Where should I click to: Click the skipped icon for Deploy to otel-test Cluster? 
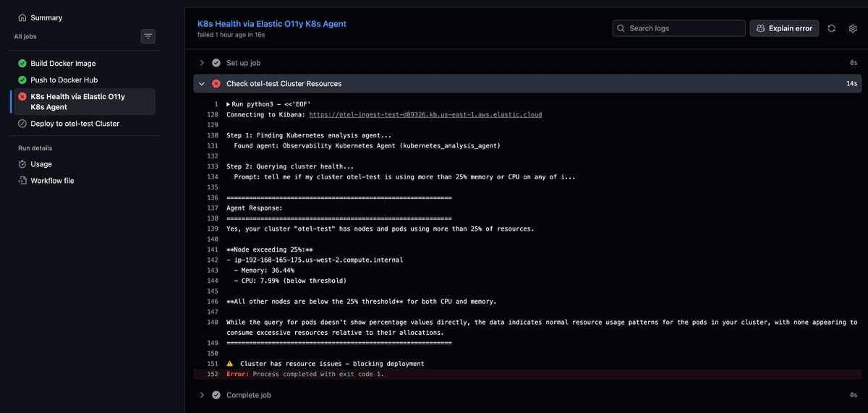tap(22, 124)
